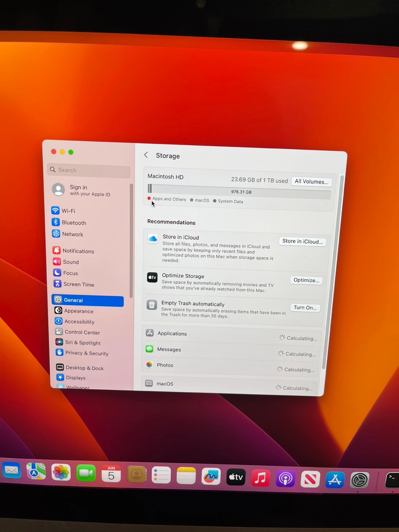Screen dimensions: 399x532
Task: Open News from the Dock
Action: [310, 480]
